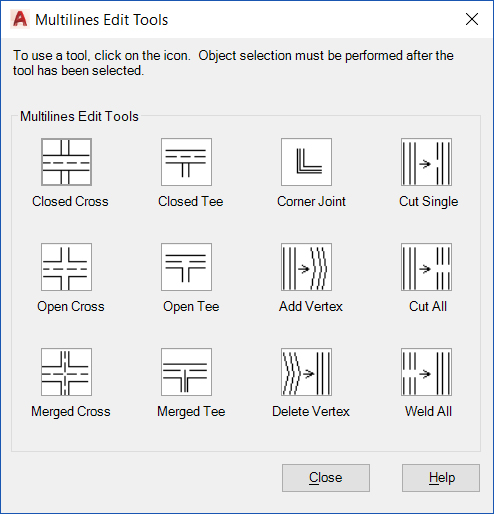This screenshot has height=514, width=494.
Task: Click the AutoCAD logo in title bar
Action: [20, 19]
